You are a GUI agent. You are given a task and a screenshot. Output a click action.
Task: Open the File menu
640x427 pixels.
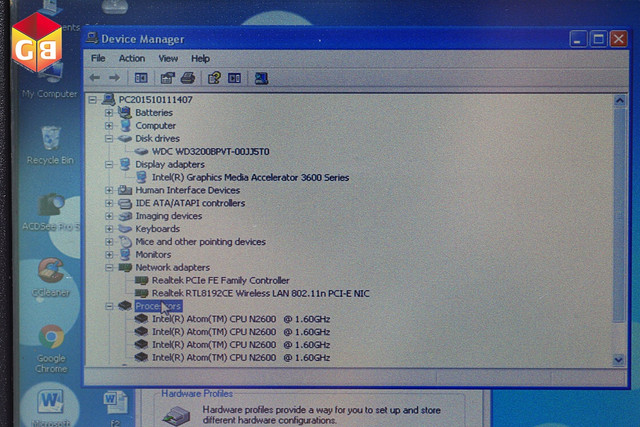[x=98, y=58]
